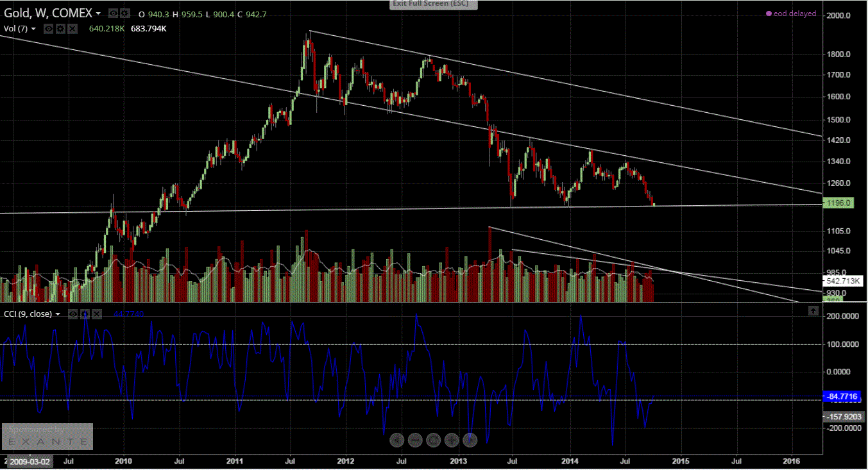Click the 1700.0 price axis label

[x=840, y=75]
